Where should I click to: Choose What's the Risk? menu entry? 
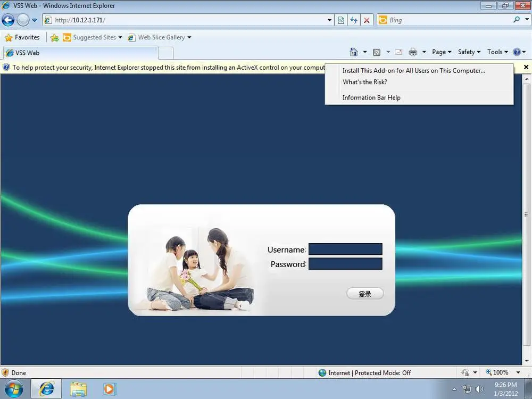pos(365,82)
